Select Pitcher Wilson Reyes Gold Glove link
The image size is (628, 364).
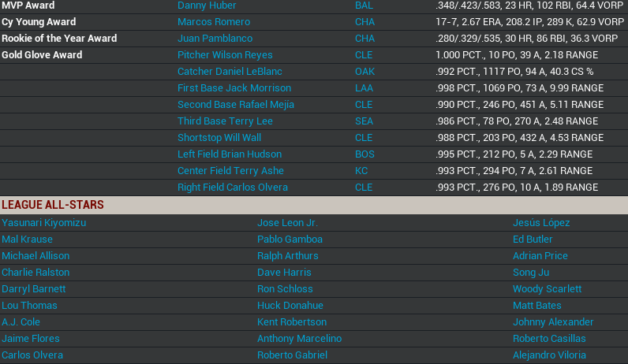225,55
